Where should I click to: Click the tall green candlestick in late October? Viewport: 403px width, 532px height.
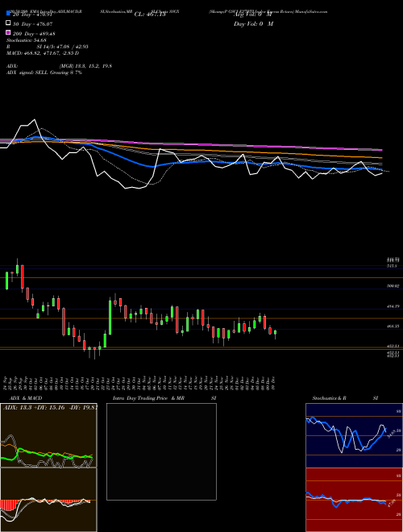point(110,318)
